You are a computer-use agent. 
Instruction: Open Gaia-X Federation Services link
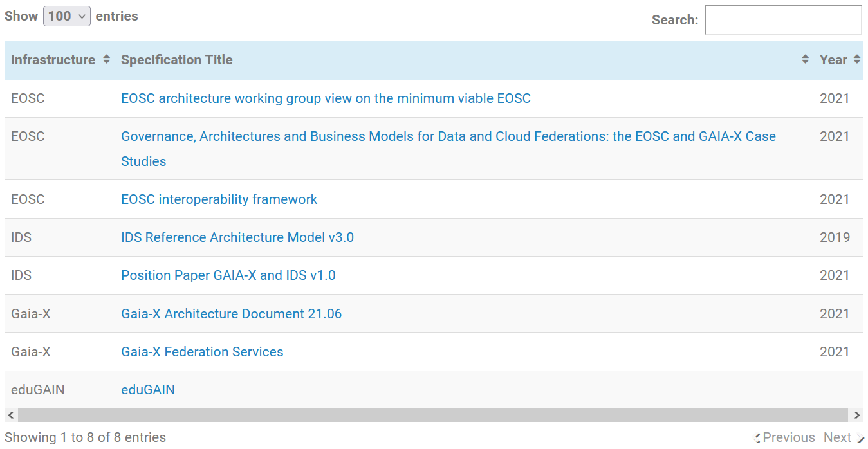coord(202,352)
